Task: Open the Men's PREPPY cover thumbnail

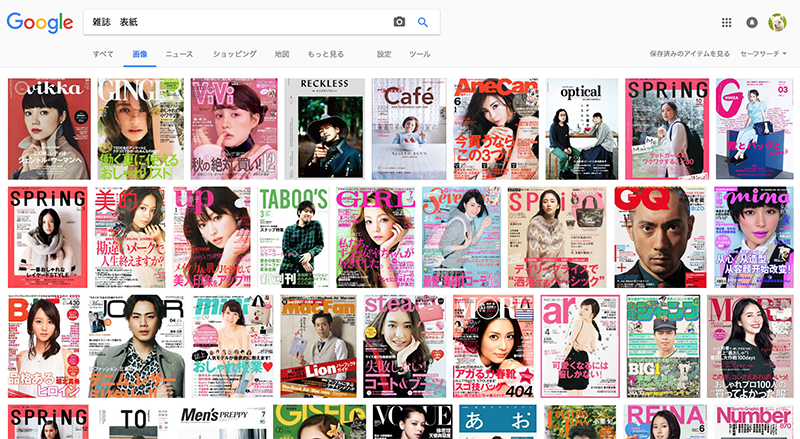Action: (x=223, y=422)
